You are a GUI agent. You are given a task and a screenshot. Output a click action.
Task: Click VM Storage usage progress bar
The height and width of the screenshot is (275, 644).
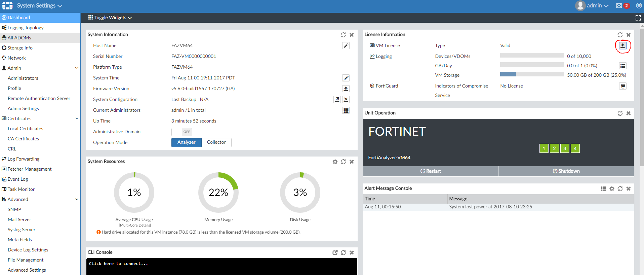(532, 74)
